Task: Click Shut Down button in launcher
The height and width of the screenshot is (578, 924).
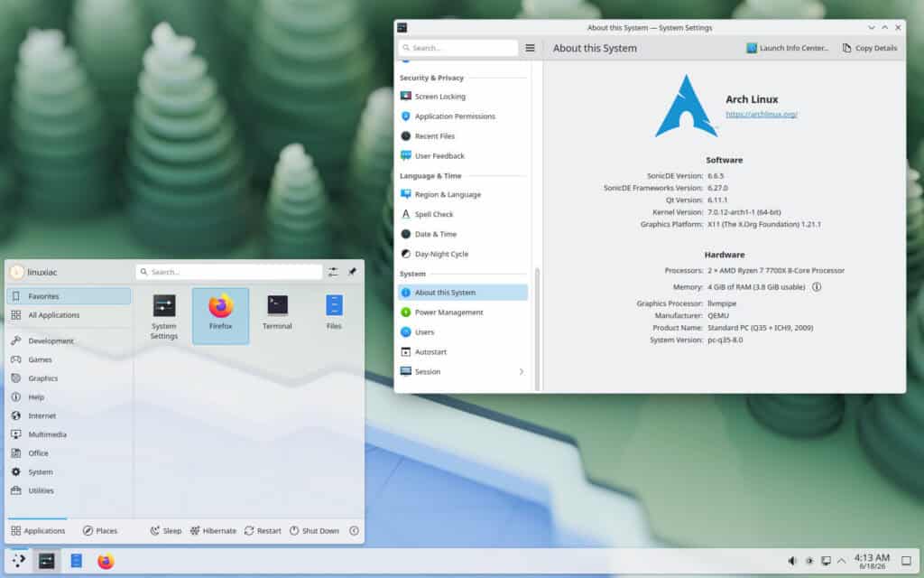Action: [x=314, y=531]
